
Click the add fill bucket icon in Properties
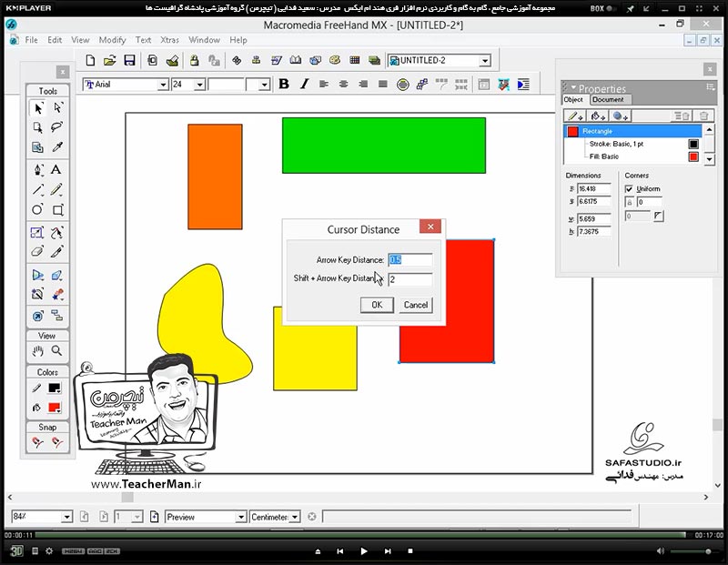[598, 116]
